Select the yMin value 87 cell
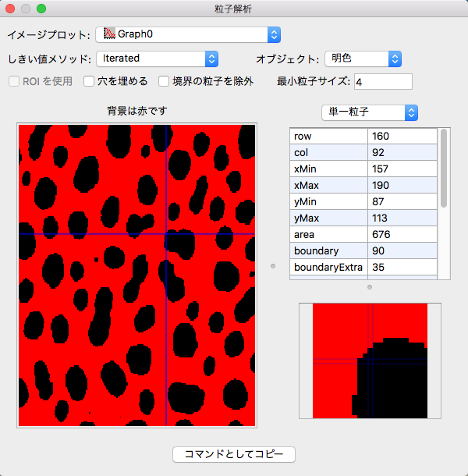Screen dimensions: 468x476 [x=402, y=201]
